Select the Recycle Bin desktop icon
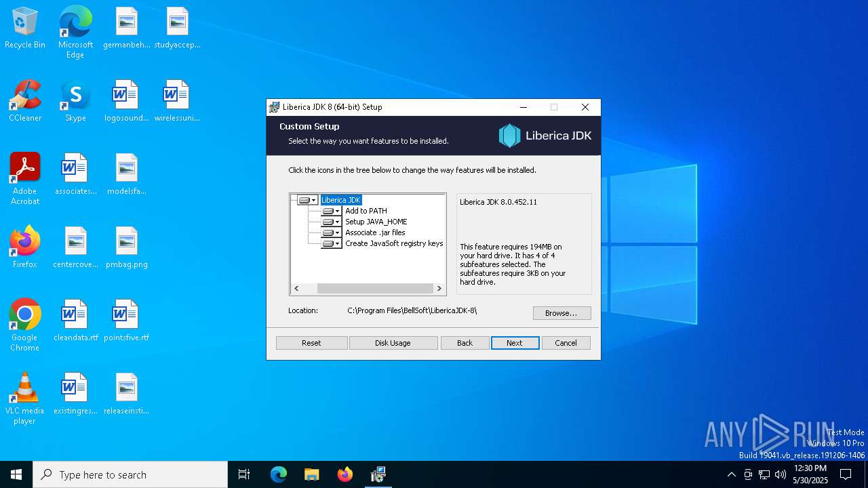Image resolution: width=868 pixels, height=488 pixels. click(25, 28)
